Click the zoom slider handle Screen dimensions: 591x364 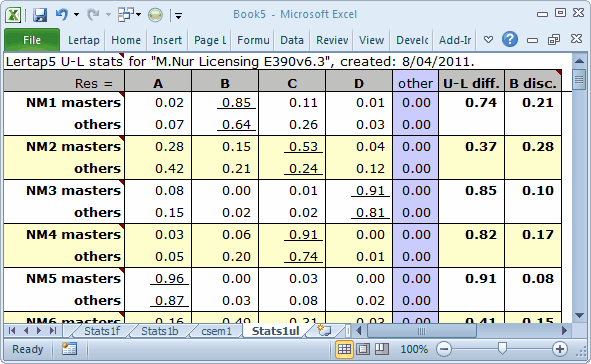pyautogui.click(x=502, y=348)
